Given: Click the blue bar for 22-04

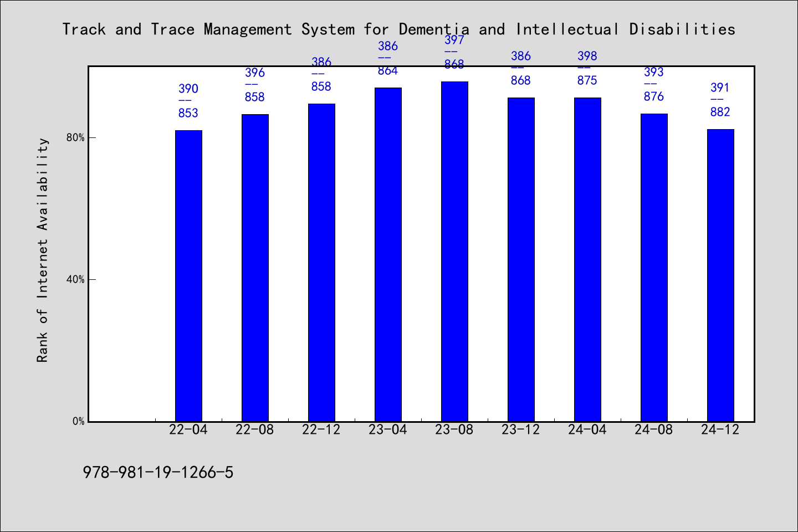Looking at the screenshot, I should pos(188,276).
